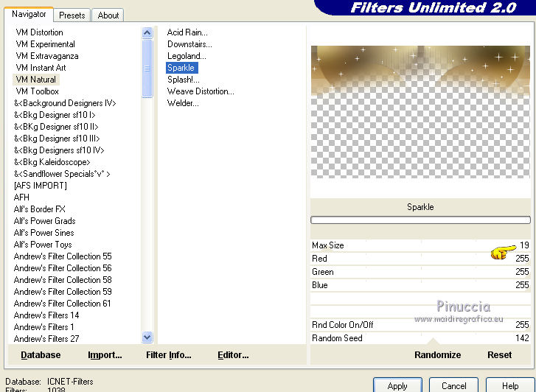Choose the Welder... filter
536x392 pixels.
pos(183,103)
